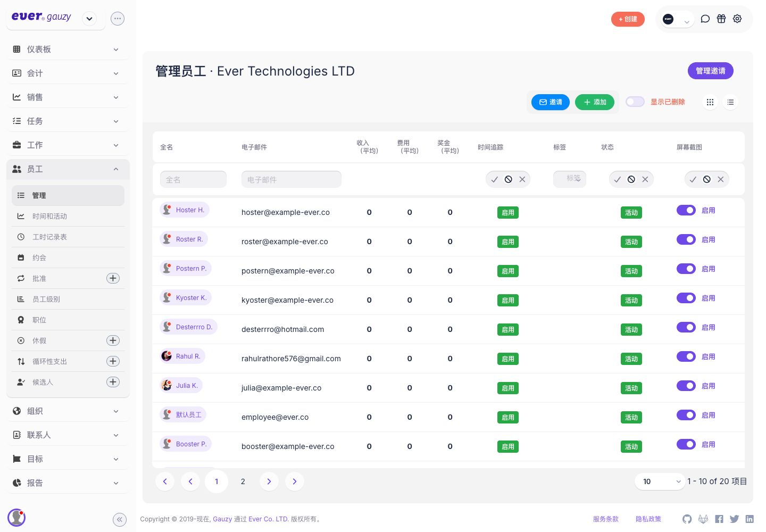Screen dimensions: 766x532
Task: Open the Twitter icon in footer
Action: [735, 519]
